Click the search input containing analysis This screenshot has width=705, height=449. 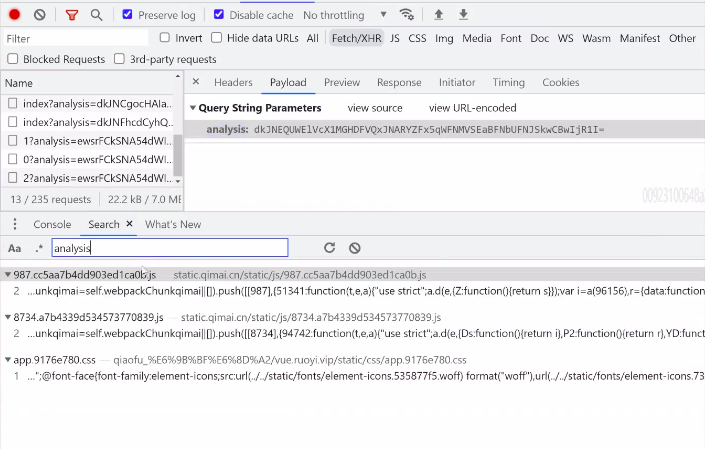coord(170,248)
